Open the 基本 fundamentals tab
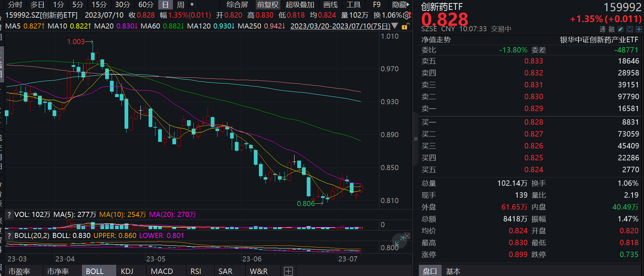 (x=453, y=271)
